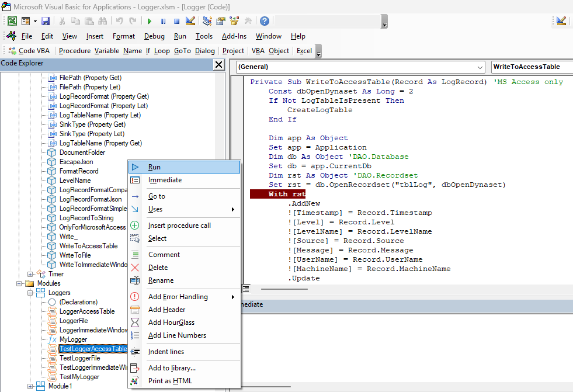
Task: Choose Add Line Numbers in context menu
Action: pos(185,335)
